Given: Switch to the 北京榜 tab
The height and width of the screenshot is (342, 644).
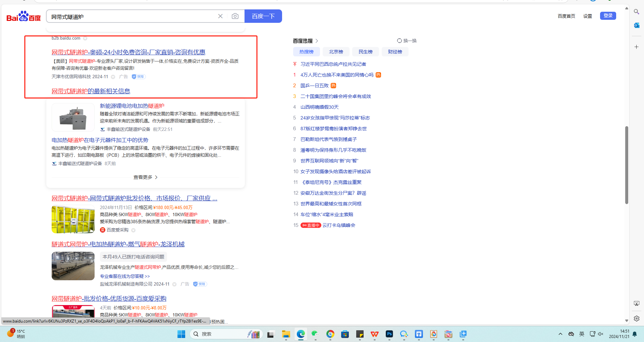Looking at the screenshot, I should point(336,52).
